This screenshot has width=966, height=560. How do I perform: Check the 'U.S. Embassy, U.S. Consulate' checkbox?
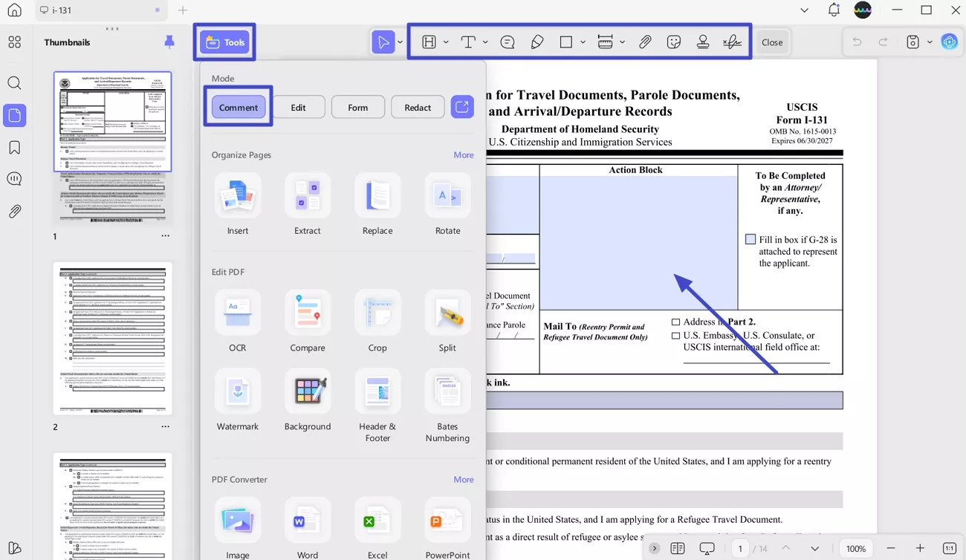(675, 334)
